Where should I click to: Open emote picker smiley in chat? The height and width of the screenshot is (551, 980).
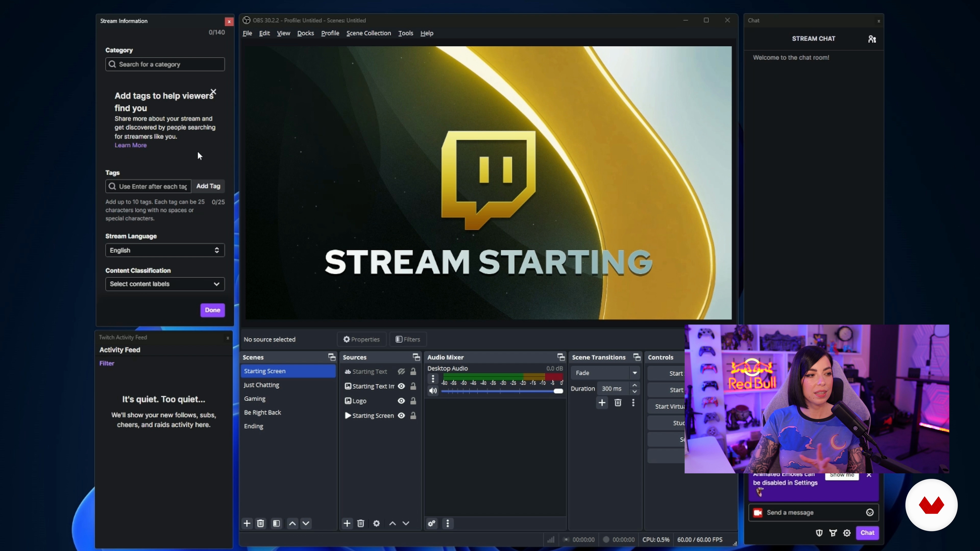tap(870, 512)
